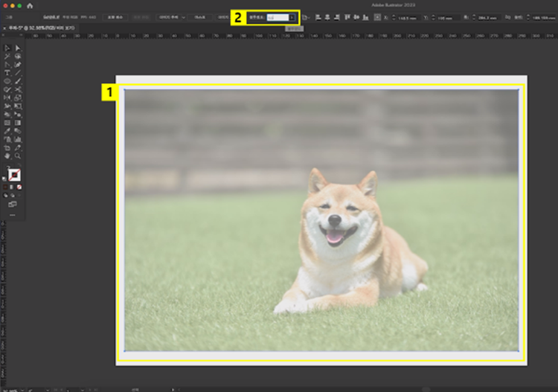Toggle horizontal align center in control bar

pyautogui.click(x=327, y=16)
